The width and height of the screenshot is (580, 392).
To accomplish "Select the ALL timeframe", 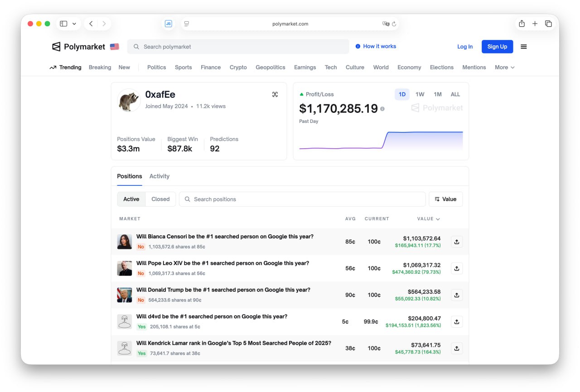I will (x=455, y=94).
